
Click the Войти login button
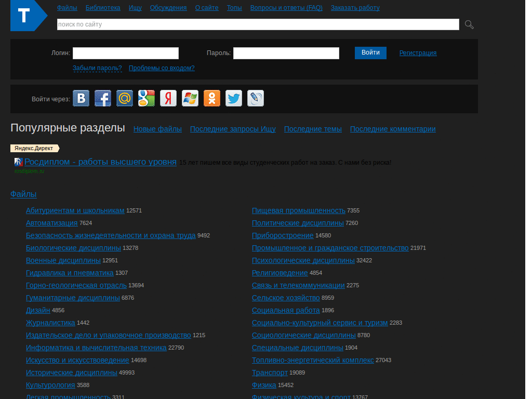pos(370,53)
